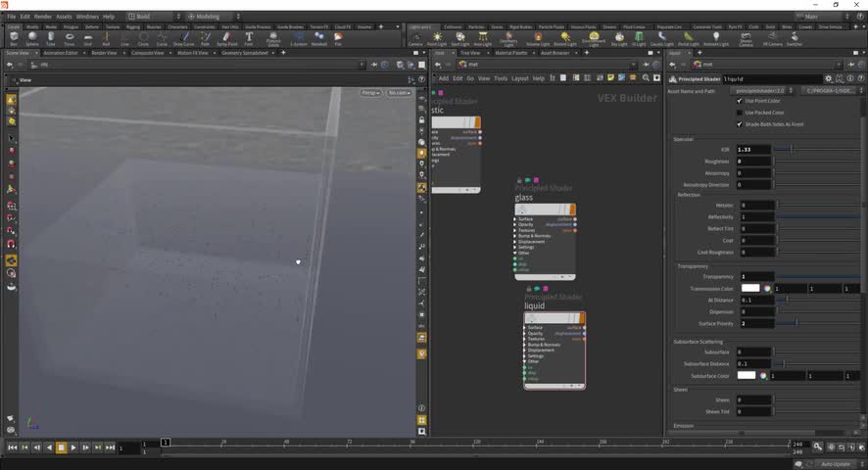Create a Point Light from shelf

pyautogui.click(x=437, y=38)
